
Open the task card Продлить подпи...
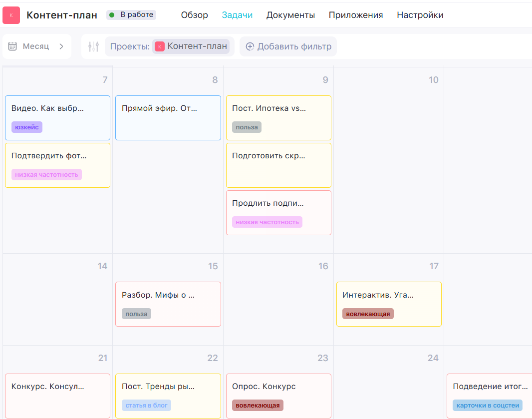click(x=278, y=213)
